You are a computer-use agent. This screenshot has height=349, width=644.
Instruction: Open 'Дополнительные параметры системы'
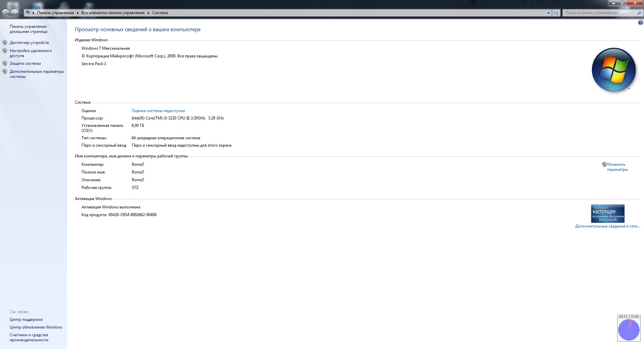coord(37,74)
